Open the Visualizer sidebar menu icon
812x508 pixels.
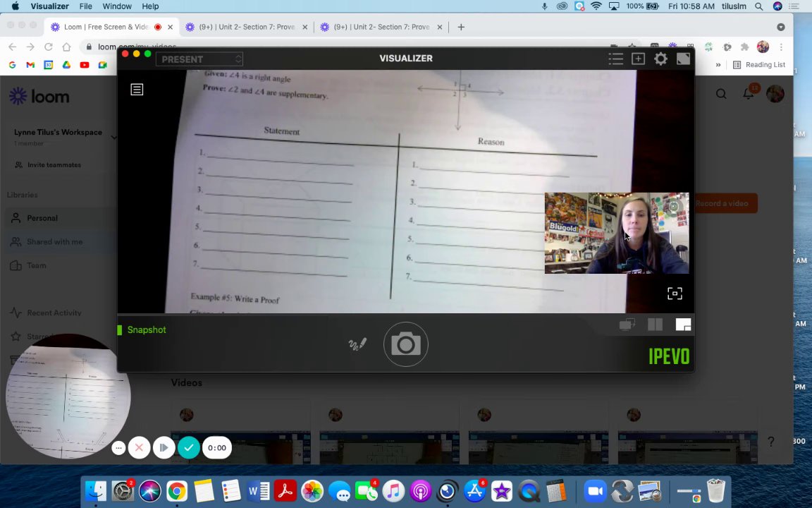pos(137,90)
